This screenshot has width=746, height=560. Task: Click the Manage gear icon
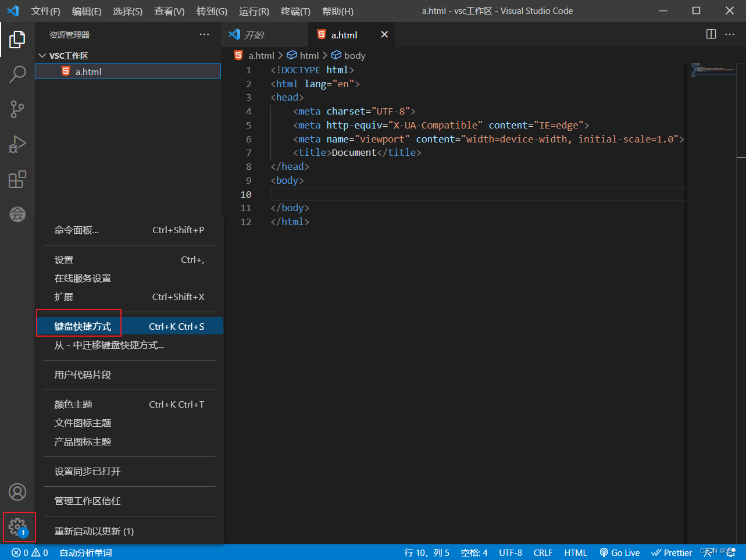pos(17,527)
